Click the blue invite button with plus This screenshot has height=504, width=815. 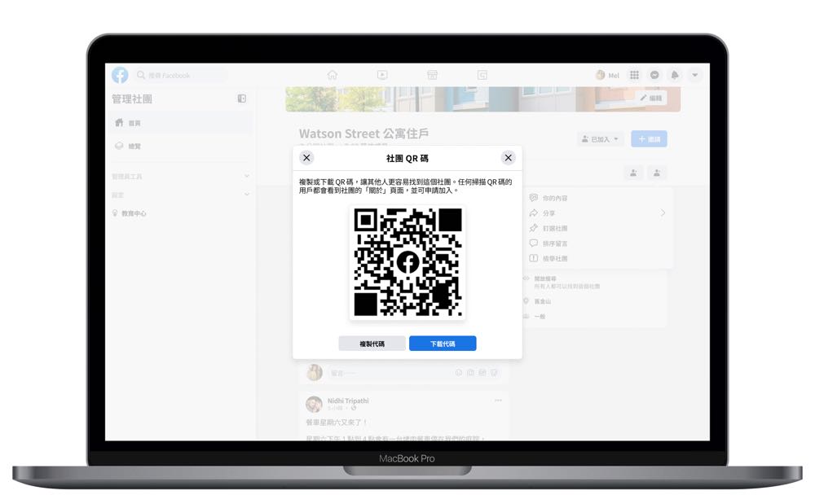[650, 139]
